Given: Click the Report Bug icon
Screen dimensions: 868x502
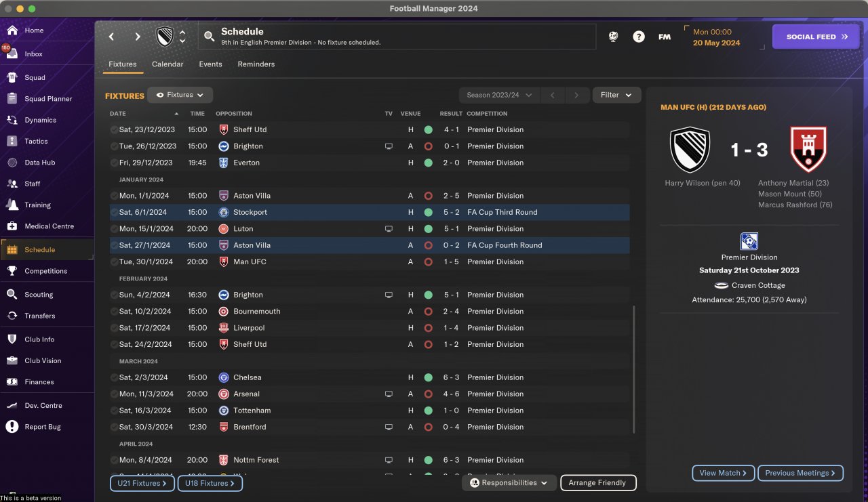Looking at the screenshot, I should pos(12,427).
